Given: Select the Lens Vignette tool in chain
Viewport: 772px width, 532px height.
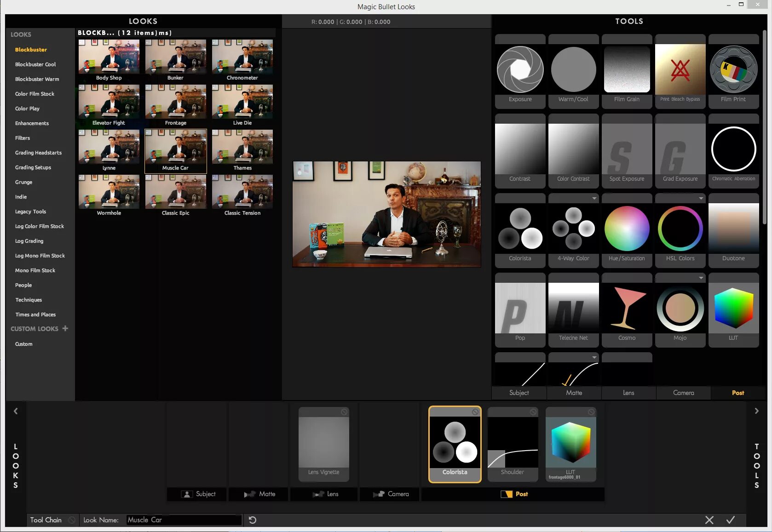Looking at the screenshot, I should click(x=323, y=444).
